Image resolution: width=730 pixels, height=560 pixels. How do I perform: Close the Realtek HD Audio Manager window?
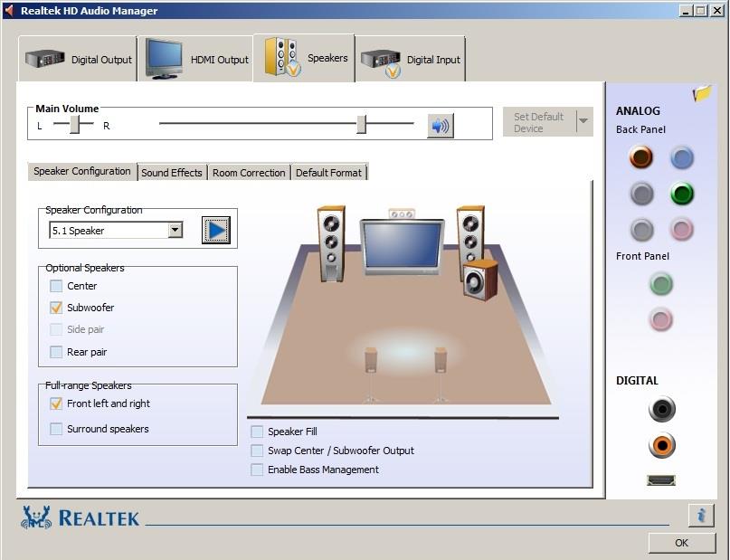[x=717, y=10]
